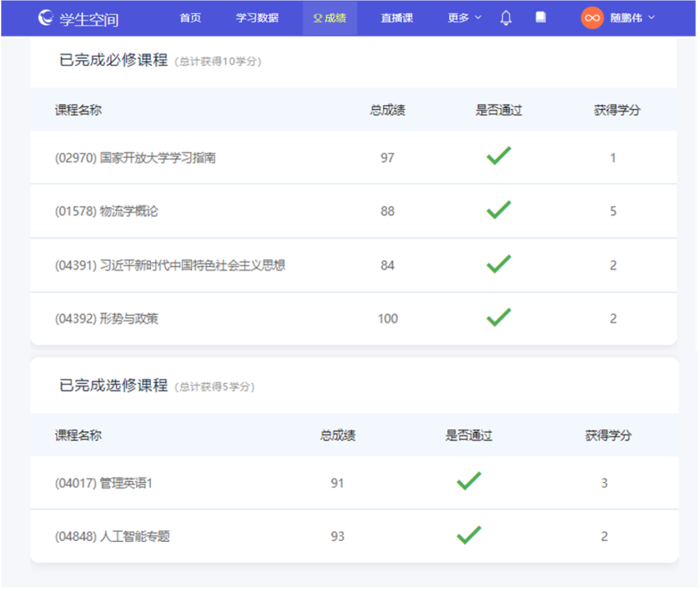Expand the chevron beside the username
The height and width of the screenshot is (591, 700).
[651, 17]
